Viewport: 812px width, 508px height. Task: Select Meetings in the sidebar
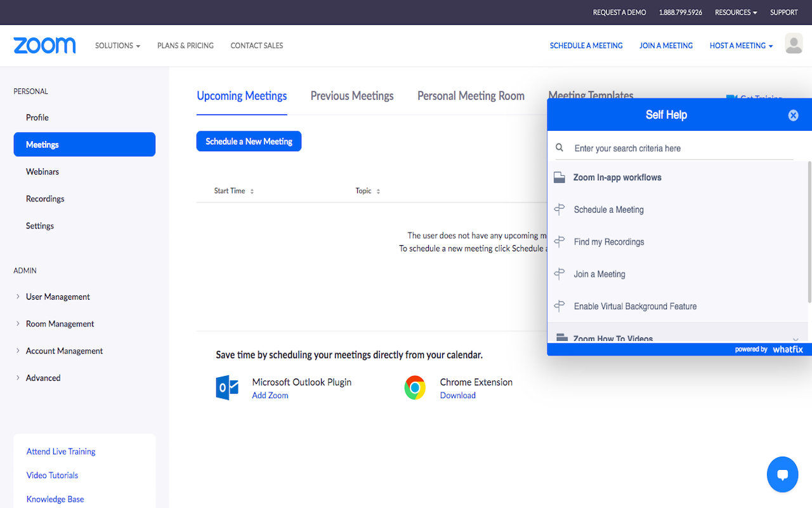[84, 144]
